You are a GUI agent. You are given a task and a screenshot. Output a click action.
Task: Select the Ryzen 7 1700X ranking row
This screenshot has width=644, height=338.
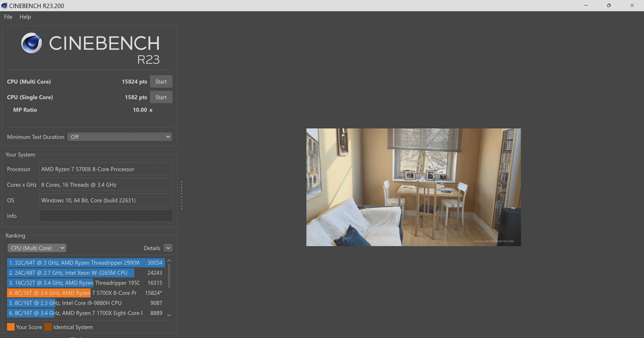click(86, 313)
